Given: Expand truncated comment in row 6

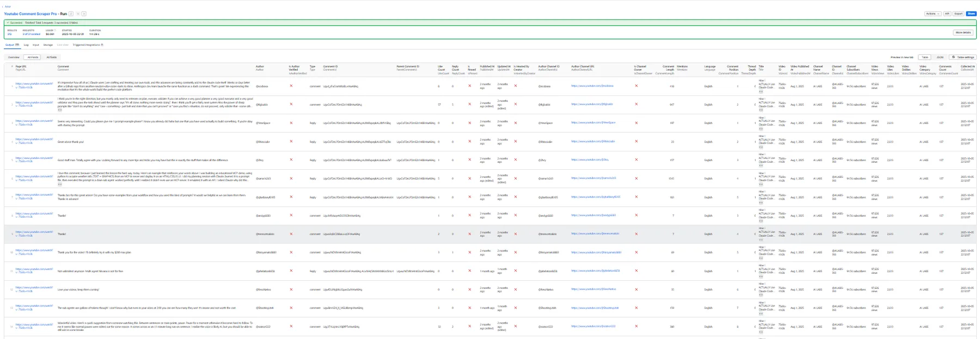Looking at the screenshot, I should pyautogui.click(x=60, y=184).
